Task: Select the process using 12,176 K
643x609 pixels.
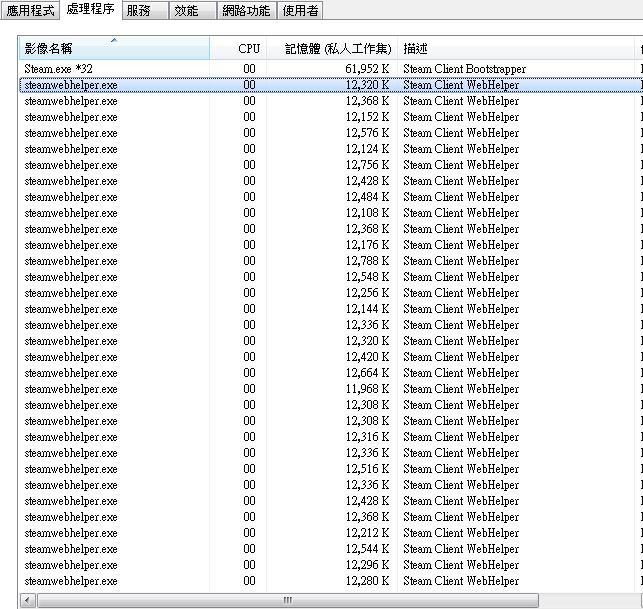Action: click(330, 245)
